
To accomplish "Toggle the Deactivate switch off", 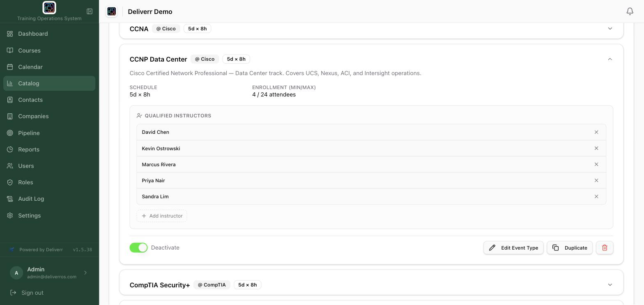I will 138,248.
